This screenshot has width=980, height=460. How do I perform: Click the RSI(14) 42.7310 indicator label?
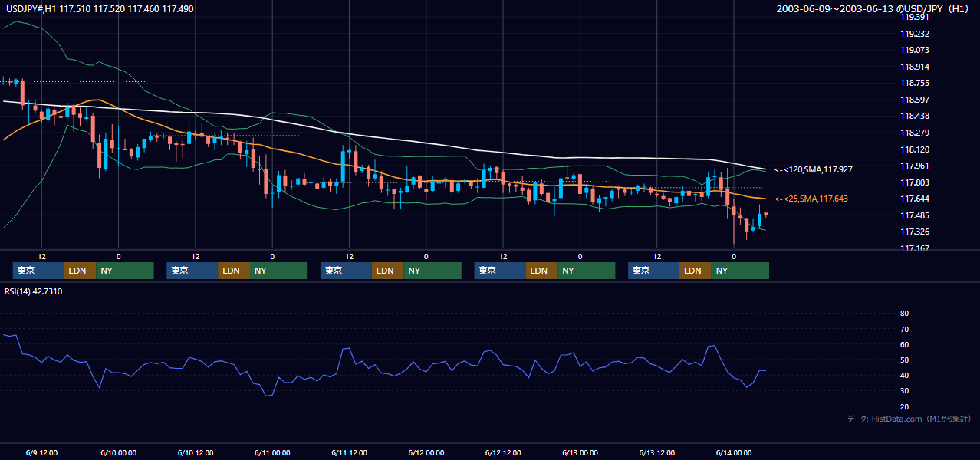pos(34,291)
